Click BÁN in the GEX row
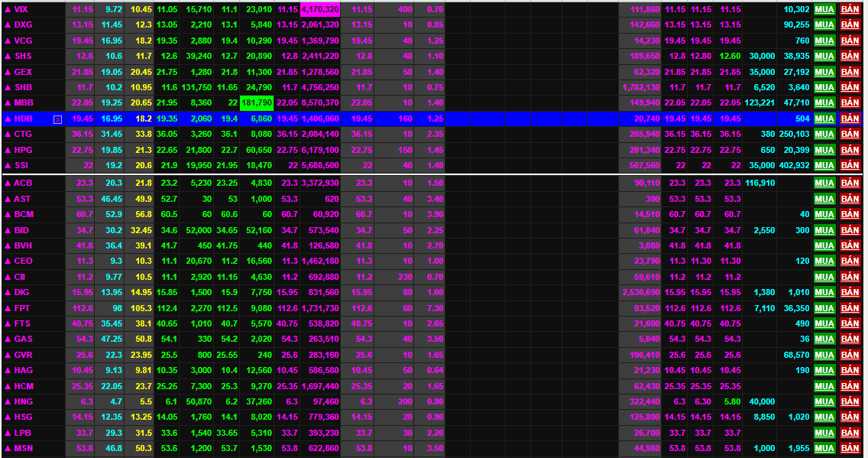The width and height of the screenshot is (868, 458). pyautogui.click(x=850, y=72)
